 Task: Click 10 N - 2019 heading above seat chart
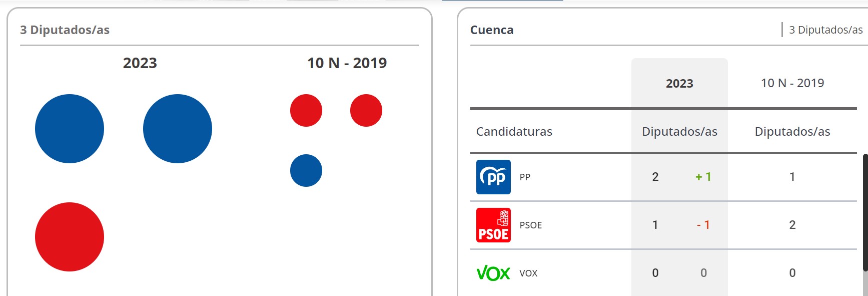pyautogui.click(x=347, y=63)
